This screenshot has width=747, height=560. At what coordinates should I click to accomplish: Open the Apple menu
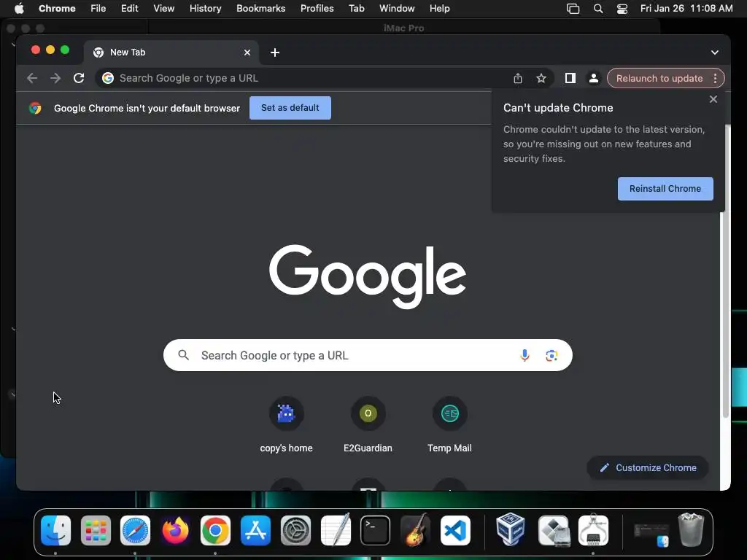point(19,8)
